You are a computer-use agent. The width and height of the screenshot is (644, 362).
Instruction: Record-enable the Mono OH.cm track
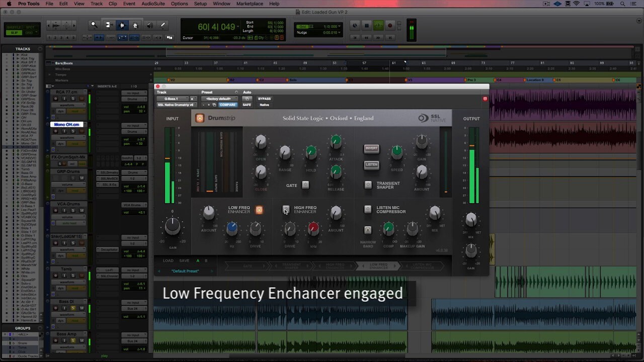54,132
